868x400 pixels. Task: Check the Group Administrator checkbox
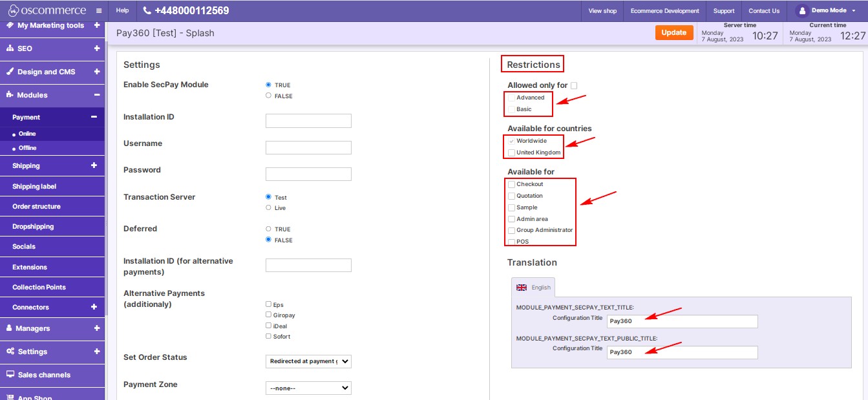(512, 230)
